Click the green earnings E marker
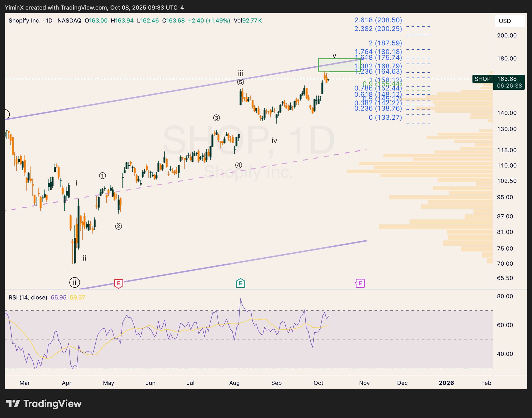Image resolution: width=532 pixels, height=418 pixels. (240, 283)
